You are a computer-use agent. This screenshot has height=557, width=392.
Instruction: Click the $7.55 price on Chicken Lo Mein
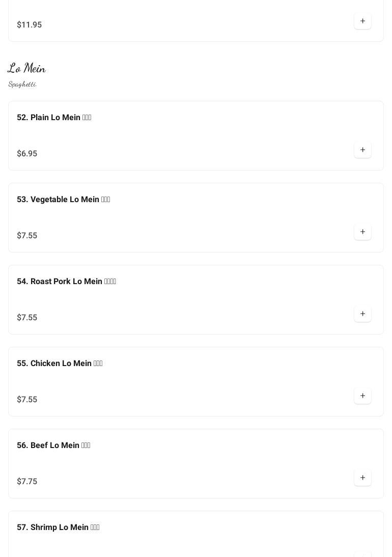[27, 400]
